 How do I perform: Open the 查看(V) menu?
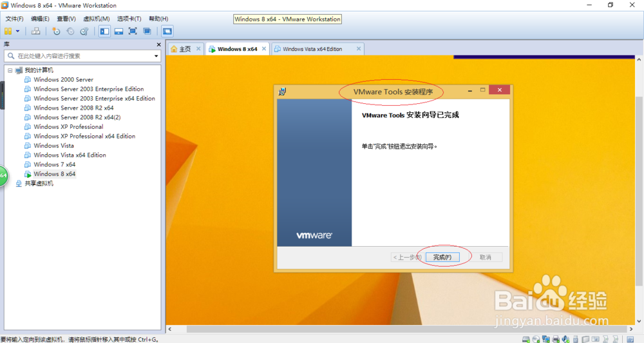coord(66,19)
